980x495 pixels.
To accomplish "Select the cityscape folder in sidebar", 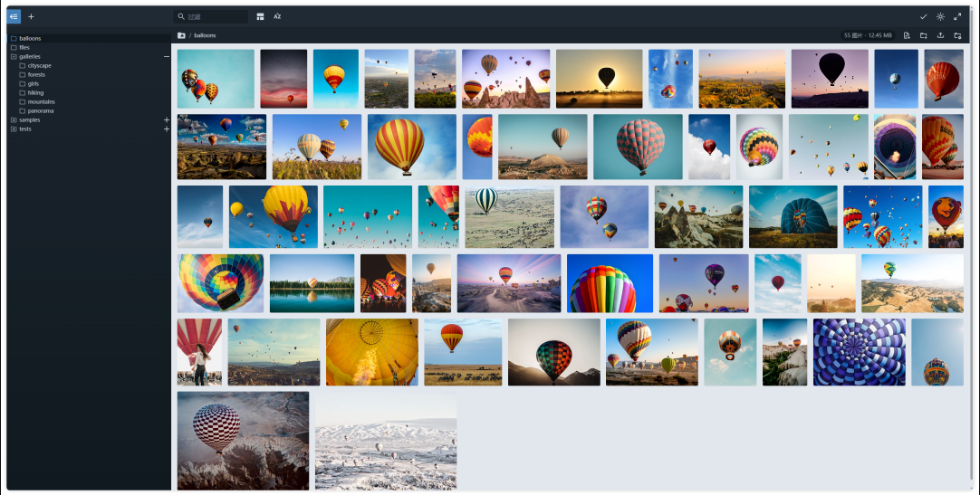I will pos(39,65).
